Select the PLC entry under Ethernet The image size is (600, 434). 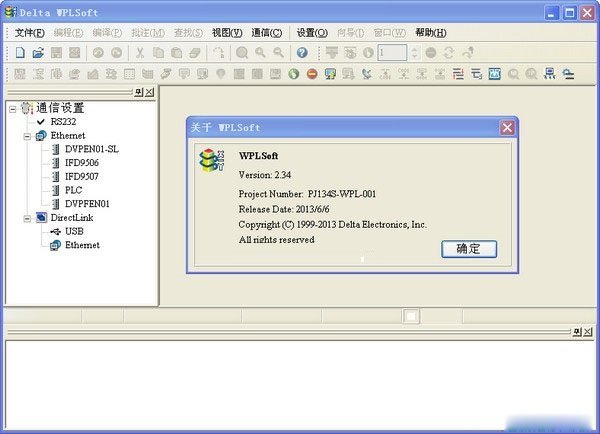[x=74, y=189]
